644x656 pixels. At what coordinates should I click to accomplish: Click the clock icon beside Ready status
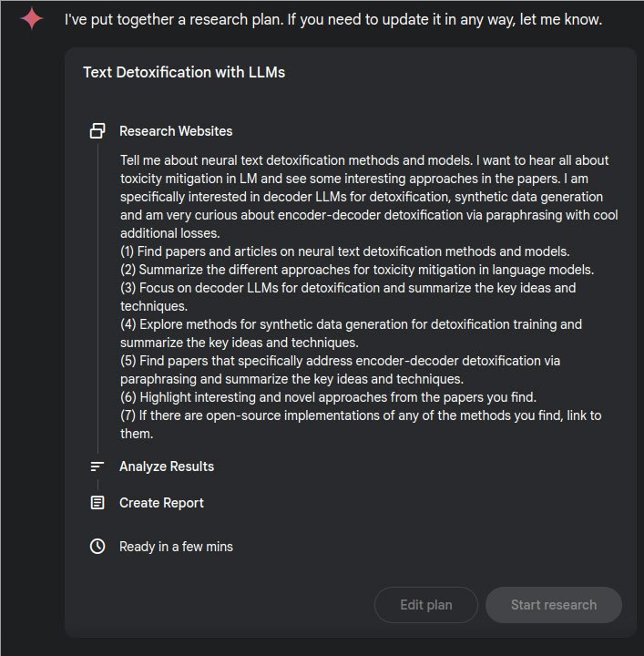[97, 547]
